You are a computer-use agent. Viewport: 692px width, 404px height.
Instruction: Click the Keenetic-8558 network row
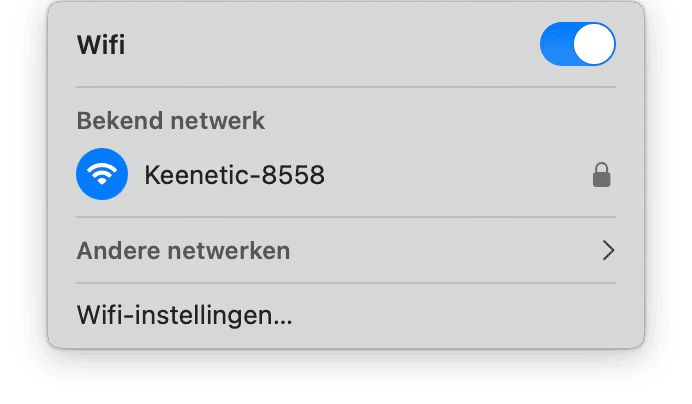[x=346, y=174]
